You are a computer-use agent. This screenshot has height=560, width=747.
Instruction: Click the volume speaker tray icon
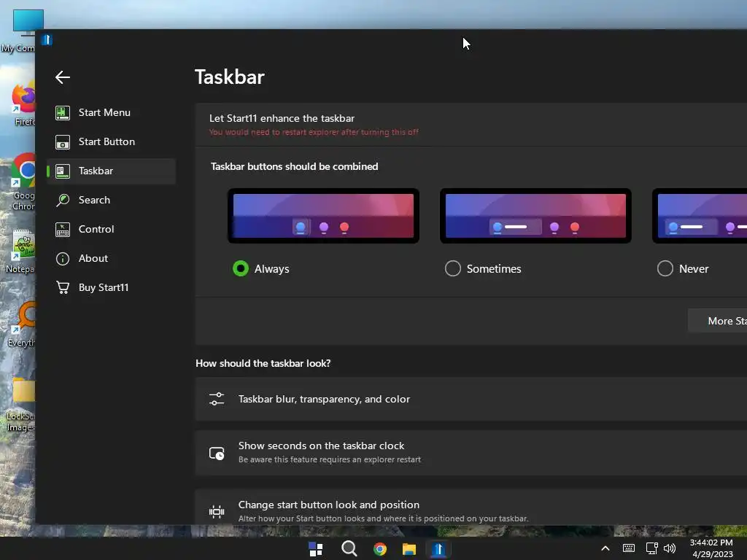(x=670, y=548)
